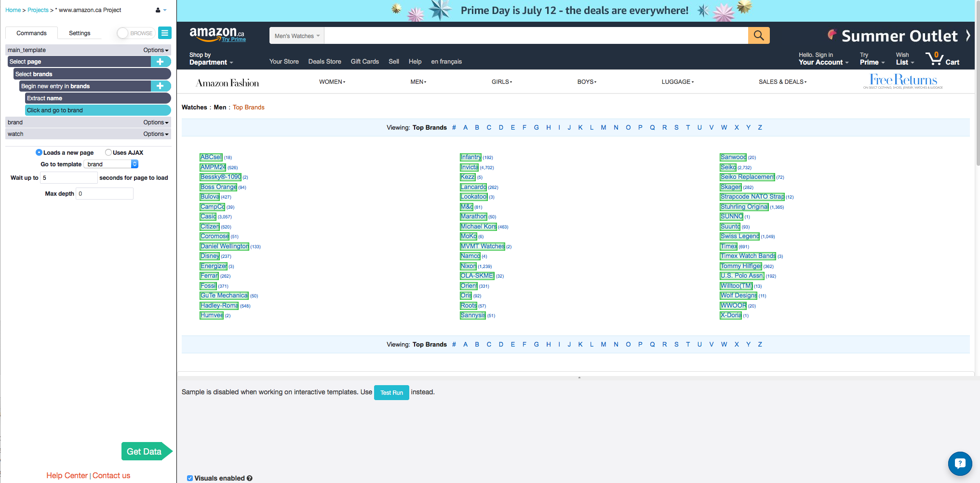Viewport: 980px width, 483px height.
Task: Click the Max depth input field
Action: pos(105,194)
